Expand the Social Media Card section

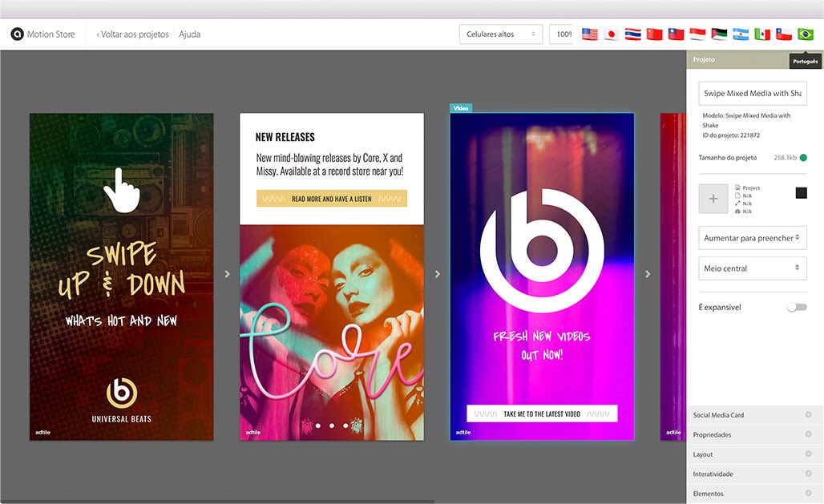754,415
